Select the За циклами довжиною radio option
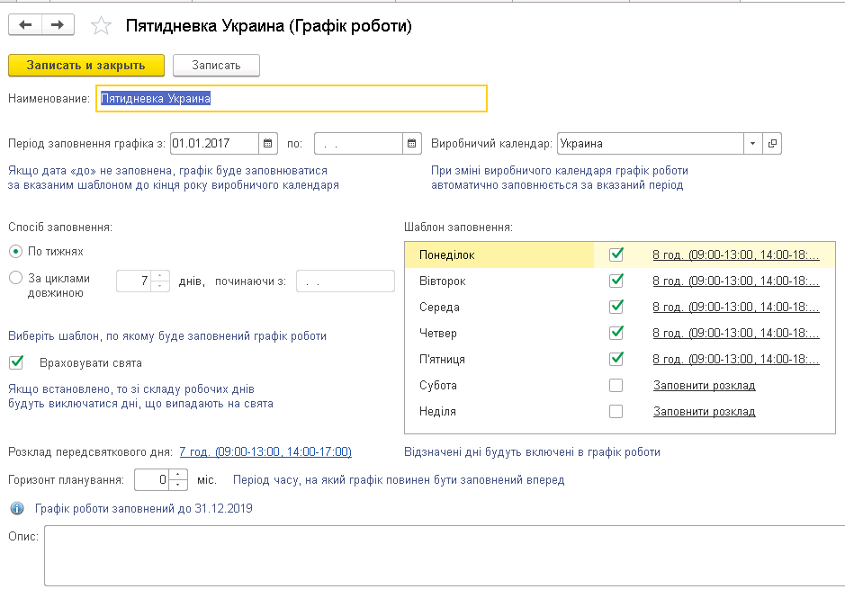Viewport: 845px width, 616px height. coord(16,278)
